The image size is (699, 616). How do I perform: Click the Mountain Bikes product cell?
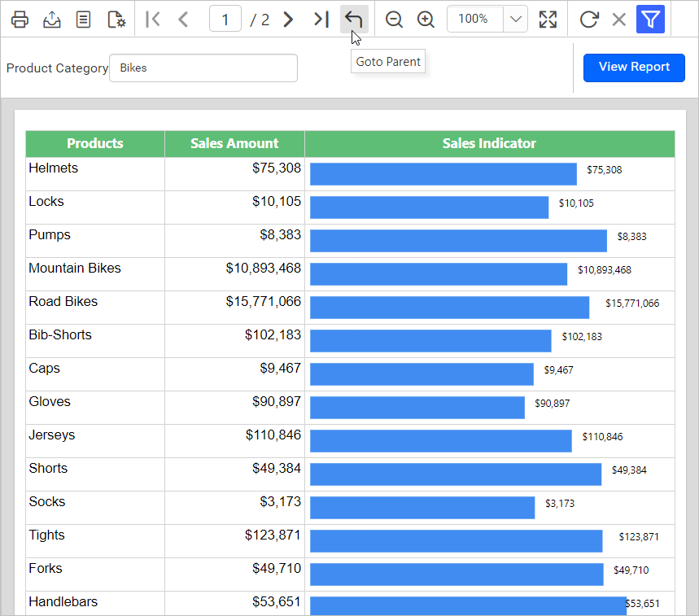pyautogui.click(x=95, y=274)
